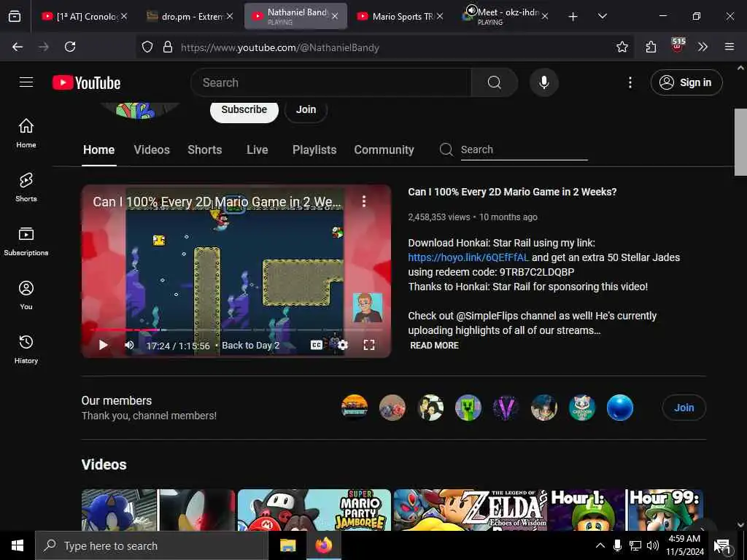Open channel Community tab

tap(384, 149)
